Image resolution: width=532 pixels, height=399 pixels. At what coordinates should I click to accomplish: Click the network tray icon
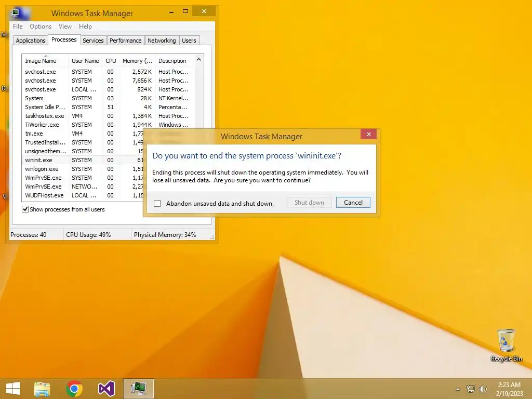click(x=470, y=389)
